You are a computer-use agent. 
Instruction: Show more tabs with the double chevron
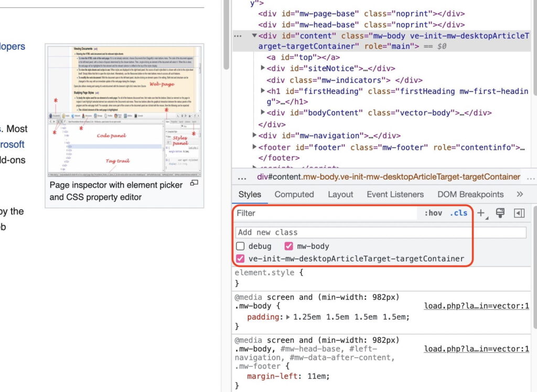[520, 194]
